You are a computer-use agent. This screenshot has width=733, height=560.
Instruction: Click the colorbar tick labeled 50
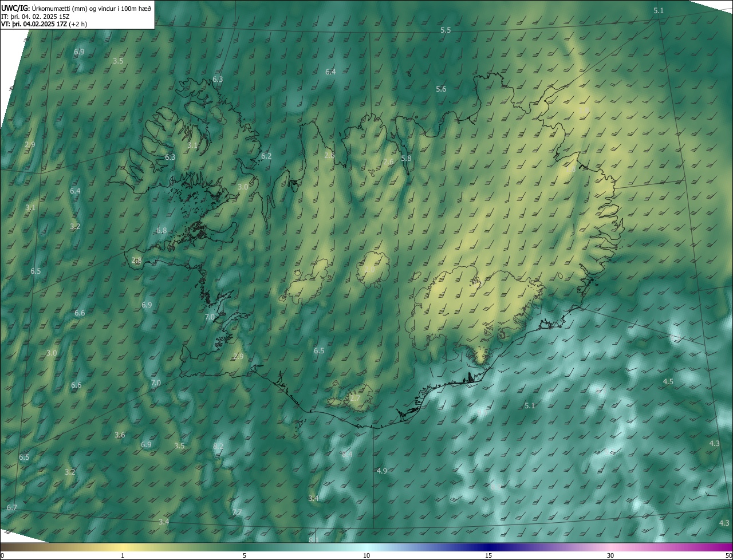coord(728,555)
